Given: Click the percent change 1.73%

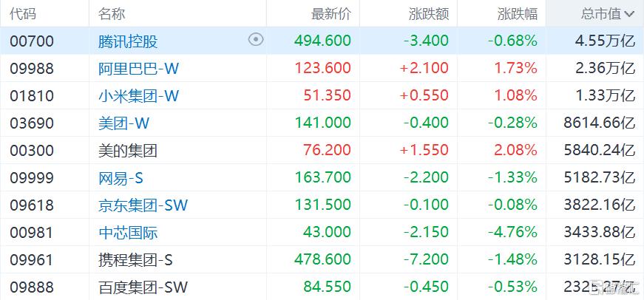Looking at the screenshot, I should (515, 68).
